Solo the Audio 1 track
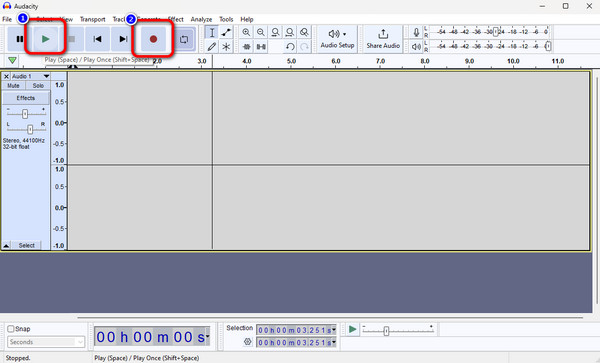The height and width of the screenshot is (363, 600). click(38, 86)
